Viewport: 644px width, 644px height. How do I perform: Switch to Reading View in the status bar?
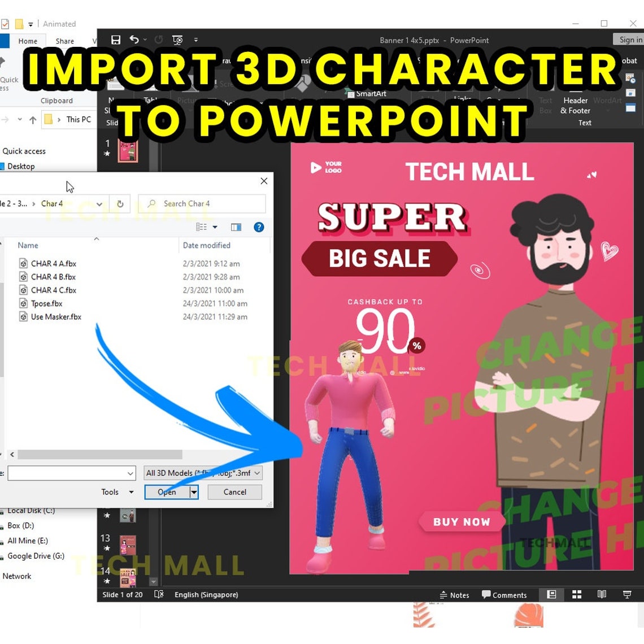point(602,594)
